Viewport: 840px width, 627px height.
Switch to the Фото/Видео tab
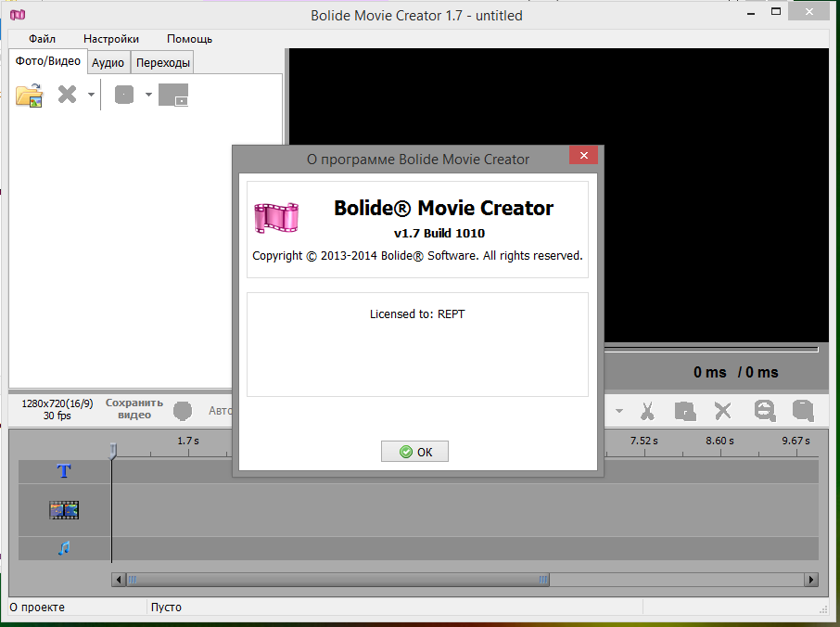coord(47,61)
